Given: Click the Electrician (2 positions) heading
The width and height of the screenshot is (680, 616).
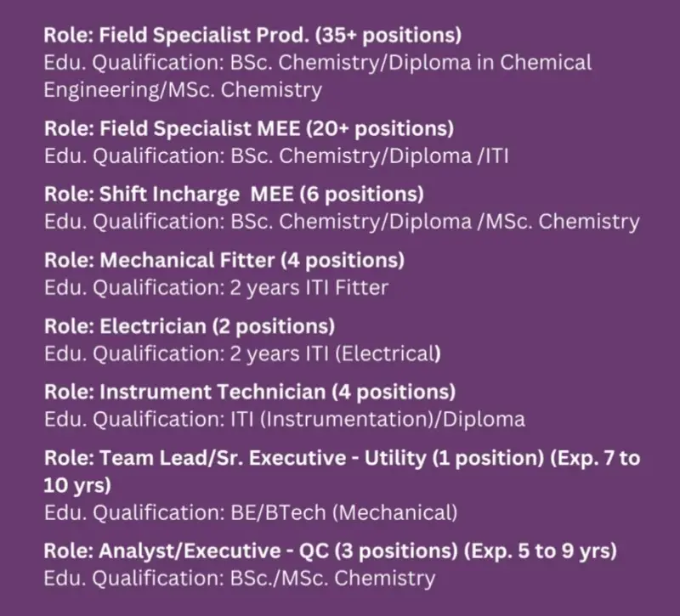Looking at the screenshot, I should 190,326.
